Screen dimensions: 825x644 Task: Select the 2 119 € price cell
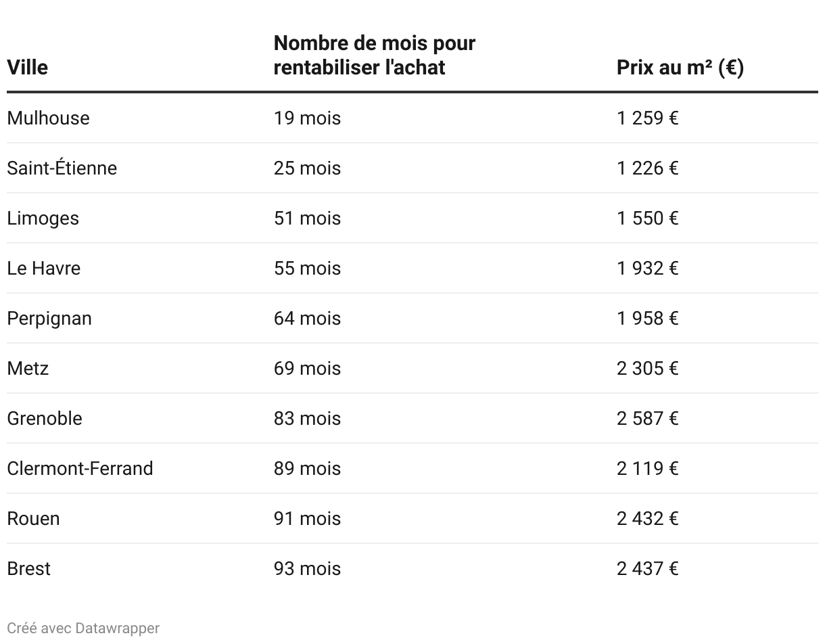648,468
